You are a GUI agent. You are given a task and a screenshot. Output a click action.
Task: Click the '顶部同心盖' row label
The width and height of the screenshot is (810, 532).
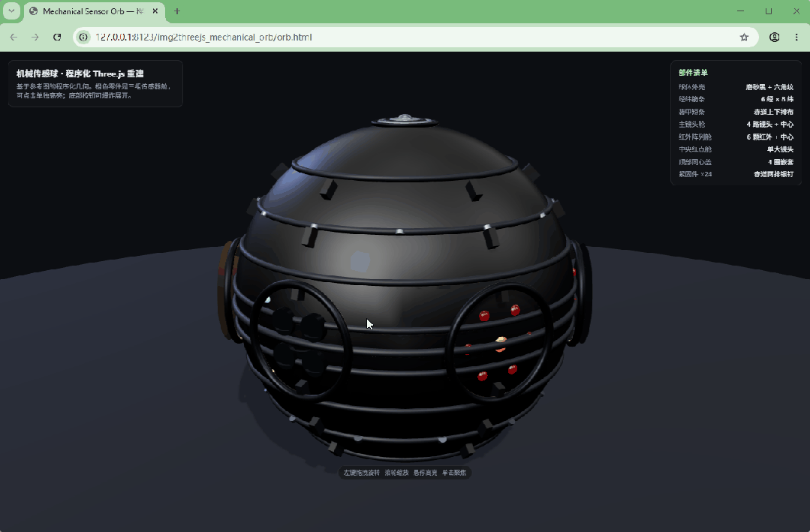pyautogui.click(x=695, y=161)
